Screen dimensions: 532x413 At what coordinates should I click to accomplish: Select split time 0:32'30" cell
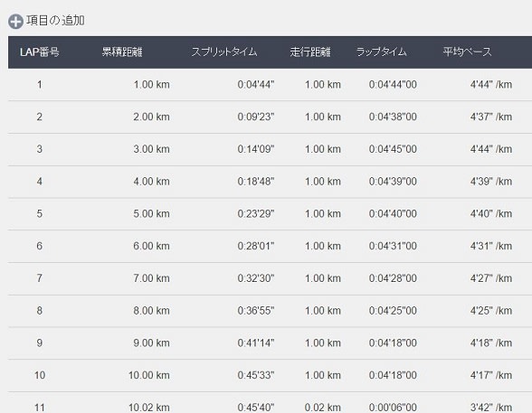tap(256, 278)
